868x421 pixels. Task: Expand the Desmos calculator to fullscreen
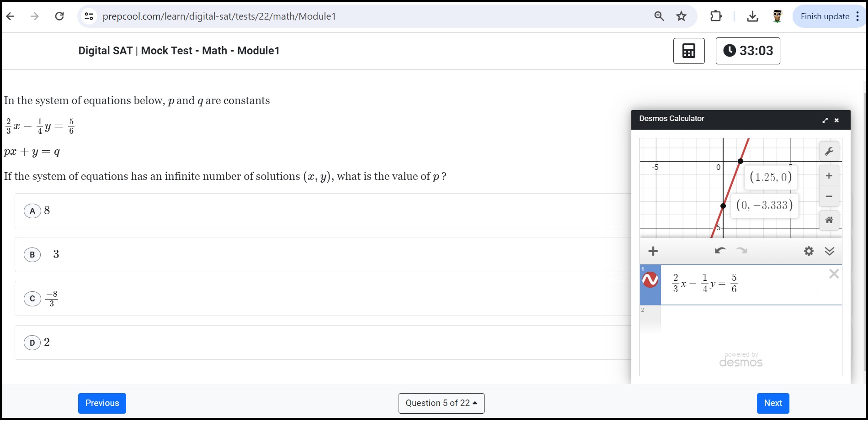(825, 120)
